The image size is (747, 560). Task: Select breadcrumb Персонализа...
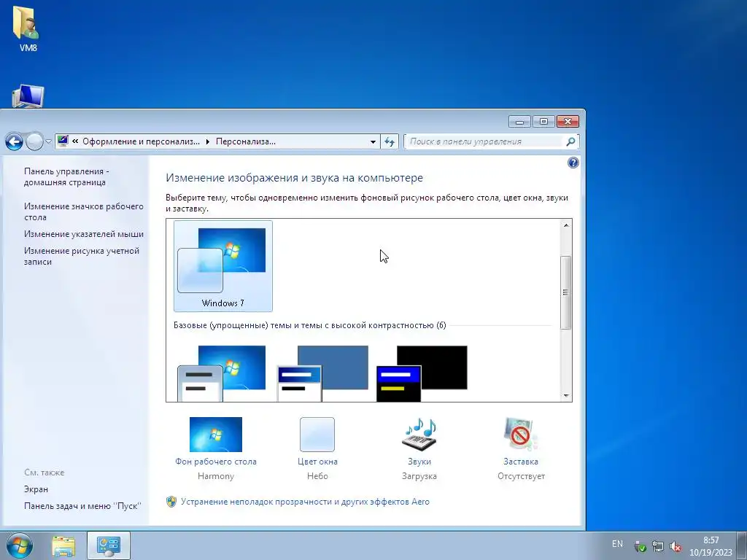coord(246,141)
